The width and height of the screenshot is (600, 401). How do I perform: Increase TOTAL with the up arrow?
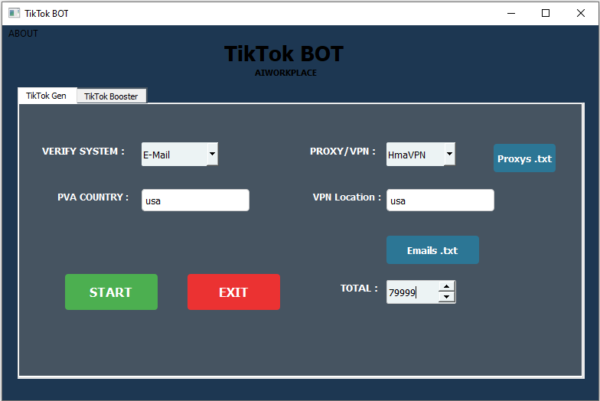pos(447,286)
